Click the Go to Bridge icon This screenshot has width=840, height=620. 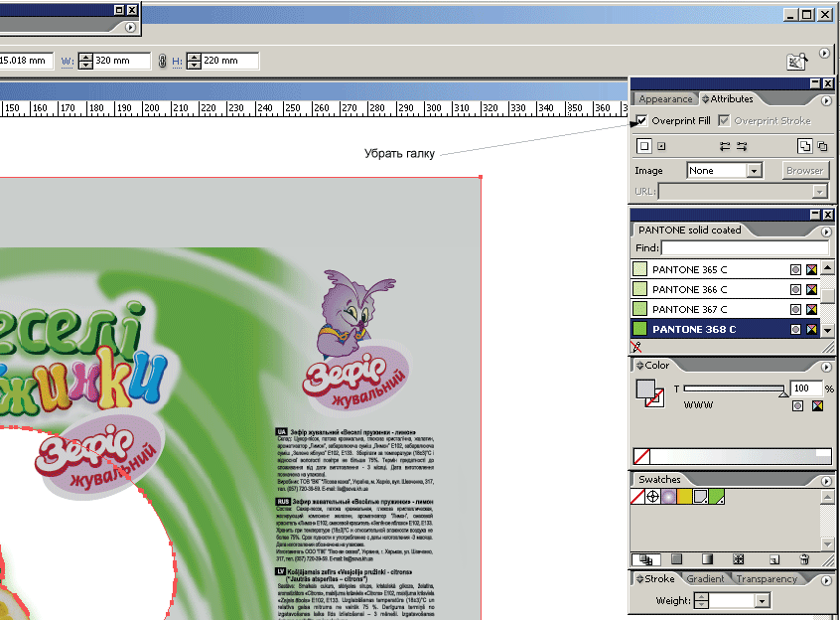point(797,61)
